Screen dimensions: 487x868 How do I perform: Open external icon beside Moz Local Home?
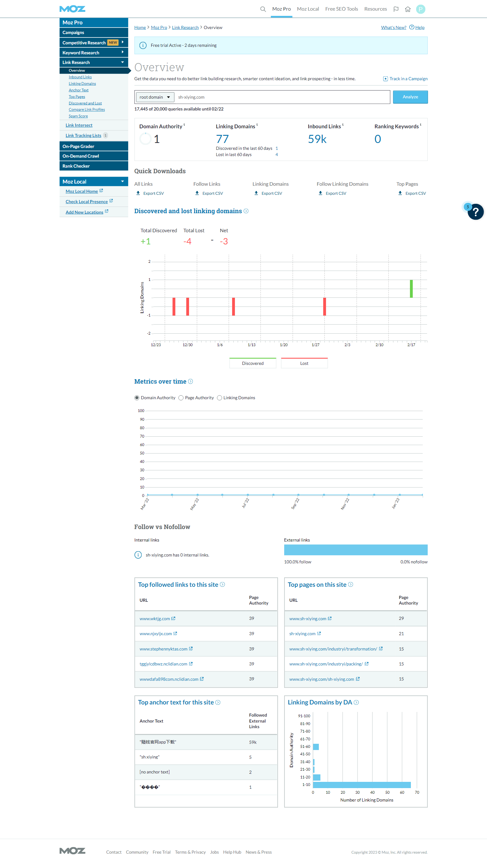click(x=101, y=191)
